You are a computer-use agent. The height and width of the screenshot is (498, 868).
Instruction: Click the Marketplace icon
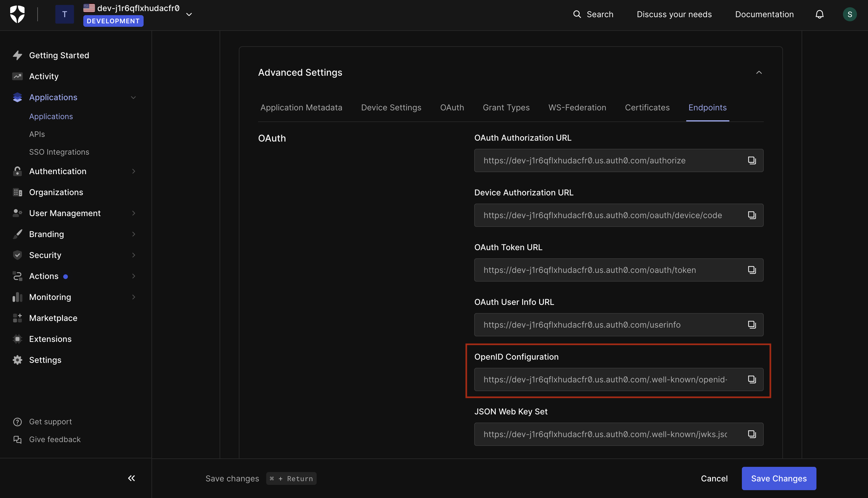click(x=17, y=318)
